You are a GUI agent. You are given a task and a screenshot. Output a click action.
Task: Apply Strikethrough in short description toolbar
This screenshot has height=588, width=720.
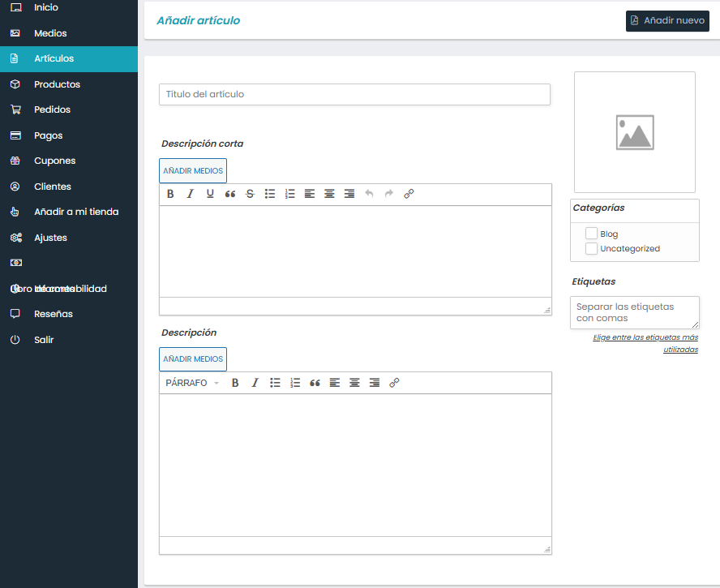(250, 194)
